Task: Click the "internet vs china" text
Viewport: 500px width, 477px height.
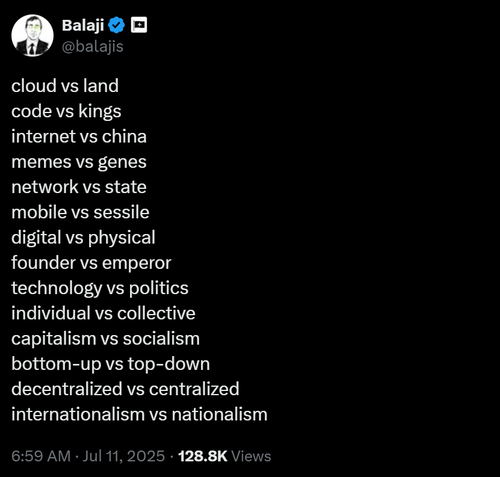Action: pos(79,136)
